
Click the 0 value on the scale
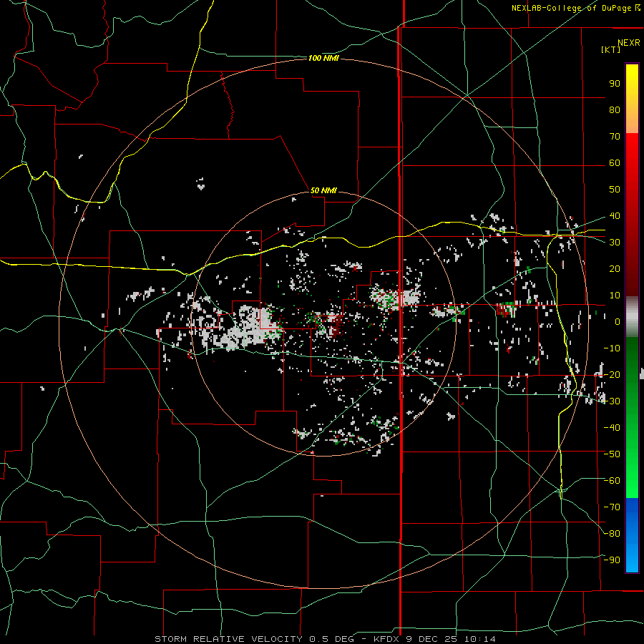(618, 321)
